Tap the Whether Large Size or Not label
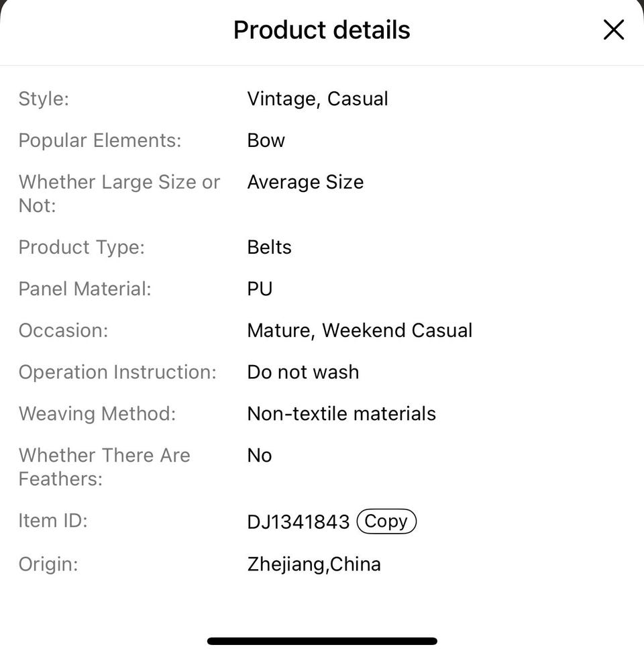The height and width of the screenshot is (657, 644). (x=119, y=193)
